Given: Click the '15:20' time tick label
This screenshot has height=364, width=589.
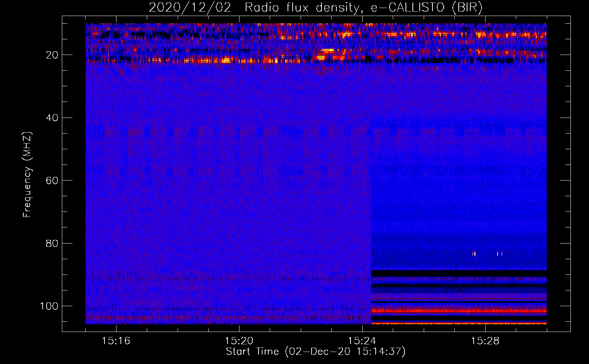Looking at the screenshot, I should [x=239, y=341].
